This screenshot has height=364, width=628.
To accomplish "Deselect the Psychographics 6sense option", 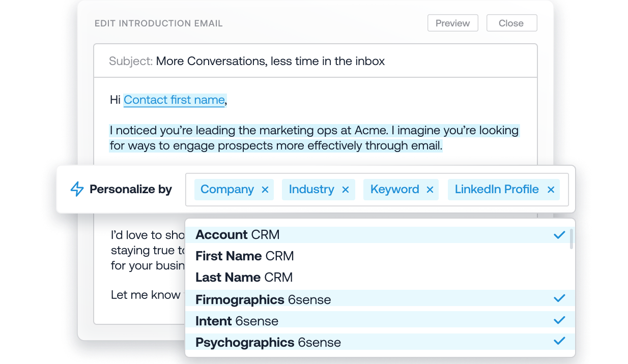I will pyautogui.click(x=380, y=342).
